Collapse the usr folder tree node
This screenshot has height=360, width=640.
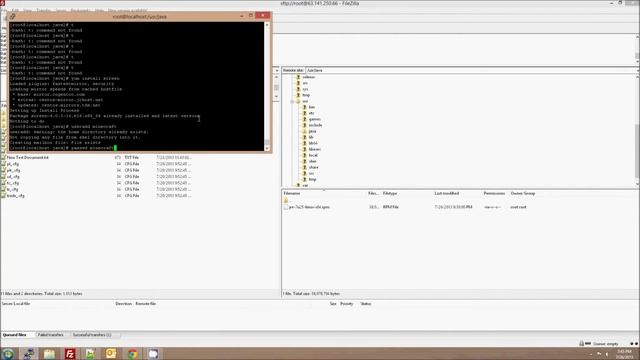292,101
